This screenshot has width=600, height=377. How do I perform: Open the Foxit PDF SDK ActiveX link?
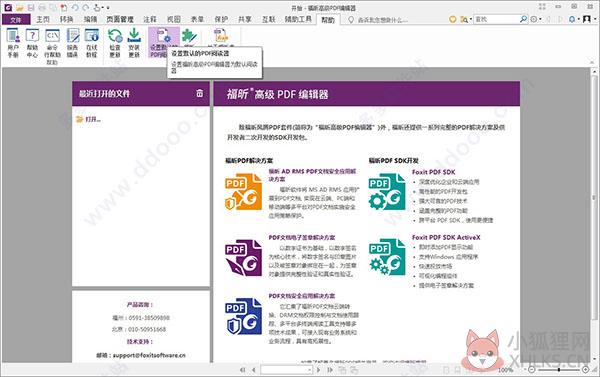pos(446,237)
